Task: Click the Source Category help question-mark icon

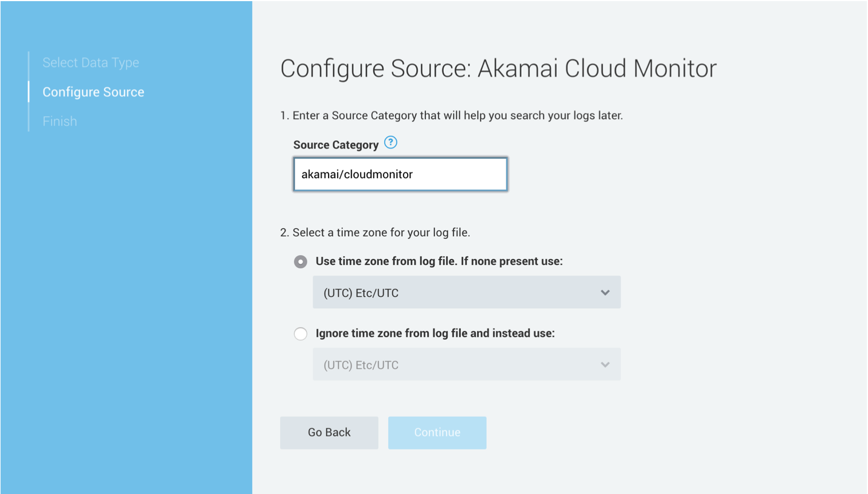Action: click(x=390, y=143)
